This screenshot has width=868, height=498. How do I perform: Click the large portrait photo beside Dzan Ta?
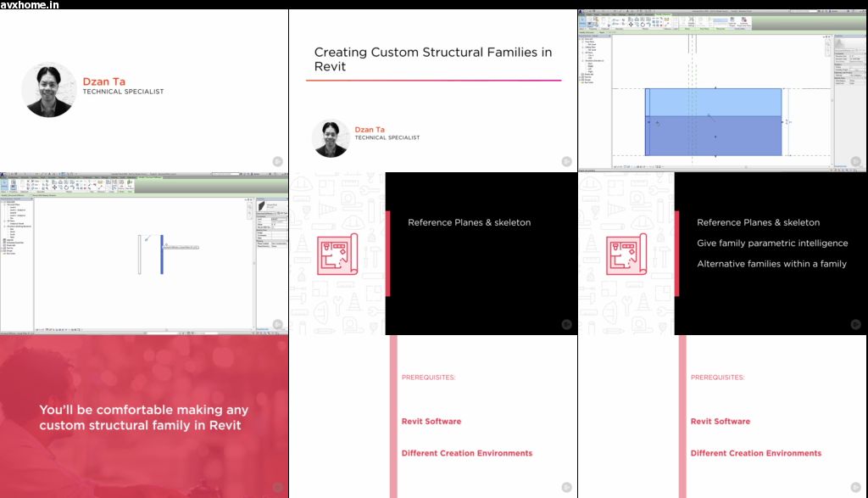click(48, 90)
